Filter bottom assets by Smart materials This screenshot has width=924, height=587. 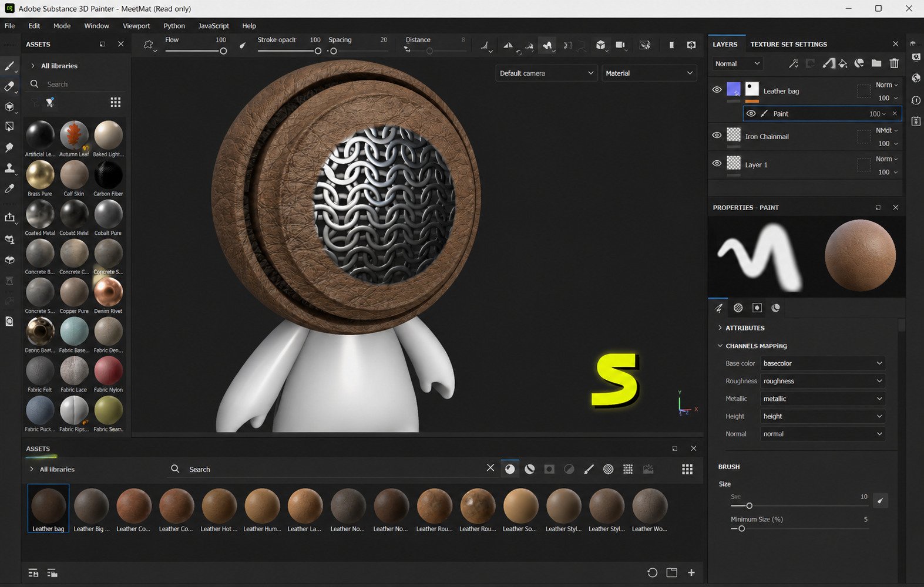pos(530,469)
